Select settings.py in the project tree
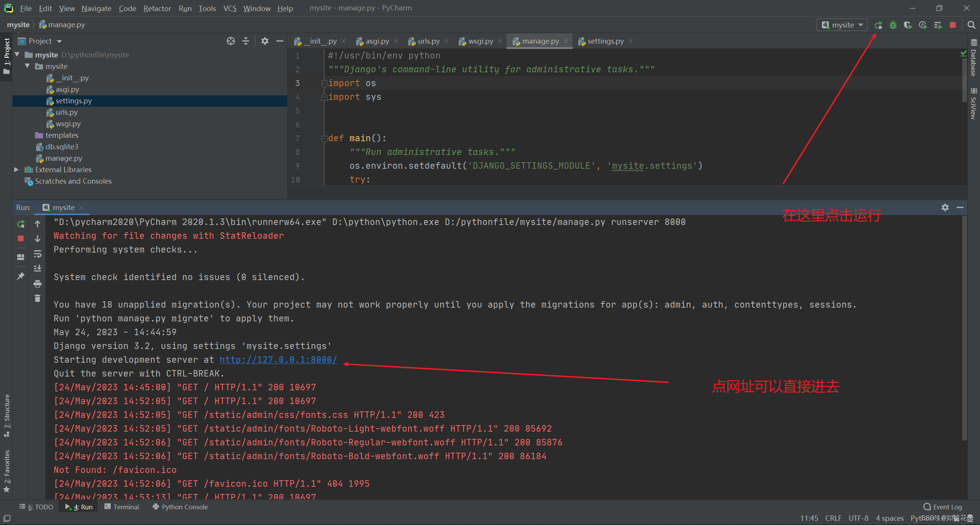Viewport: 980px width, 525px height. point(150,101)
